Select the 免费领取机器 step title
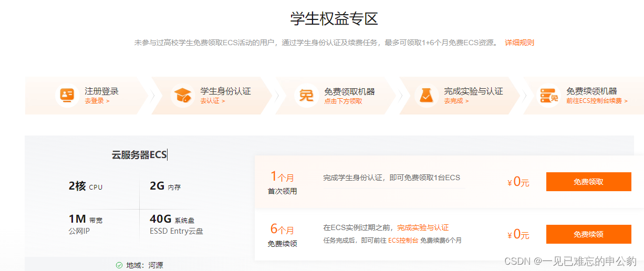Screen dimensions: 644x271 [x=350, y=91]
